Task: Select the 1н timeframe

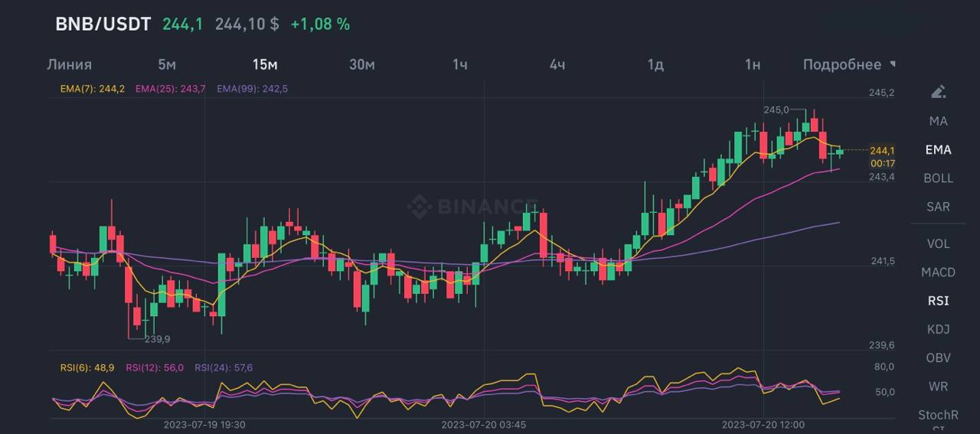Action: pyautogui.click(x=753, y=64)
